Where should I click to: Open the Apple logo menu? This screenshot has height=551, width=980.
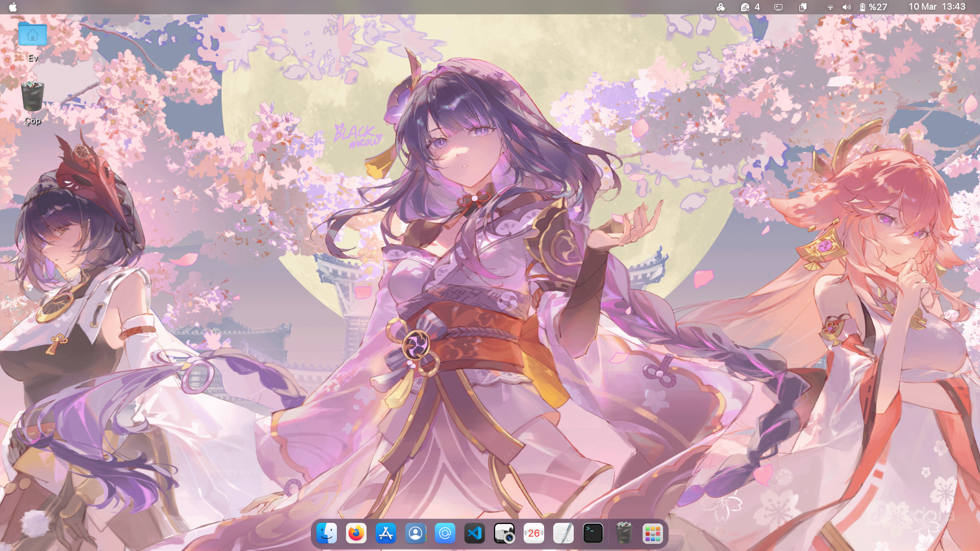(13, 7)
